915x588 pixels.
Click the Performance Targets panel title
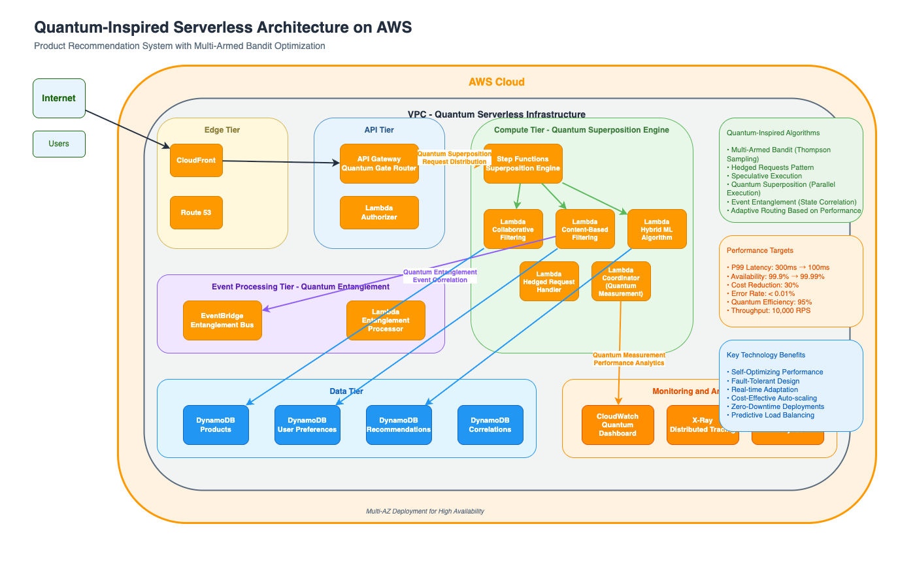760,250
